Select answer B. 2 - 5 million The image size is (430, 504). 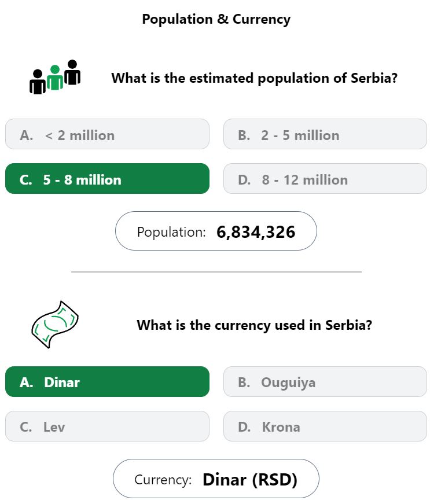(325, 134)
